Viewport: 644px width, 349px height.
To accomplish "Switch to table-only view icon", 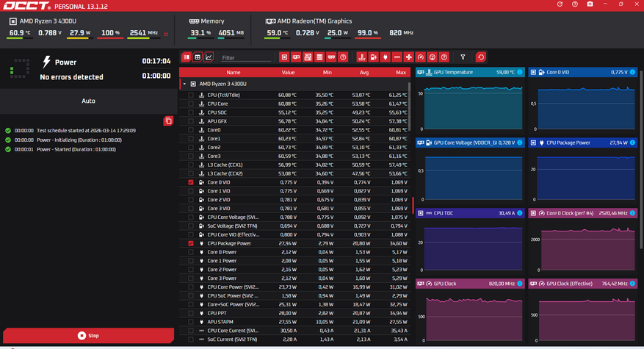I will point(198,57).
